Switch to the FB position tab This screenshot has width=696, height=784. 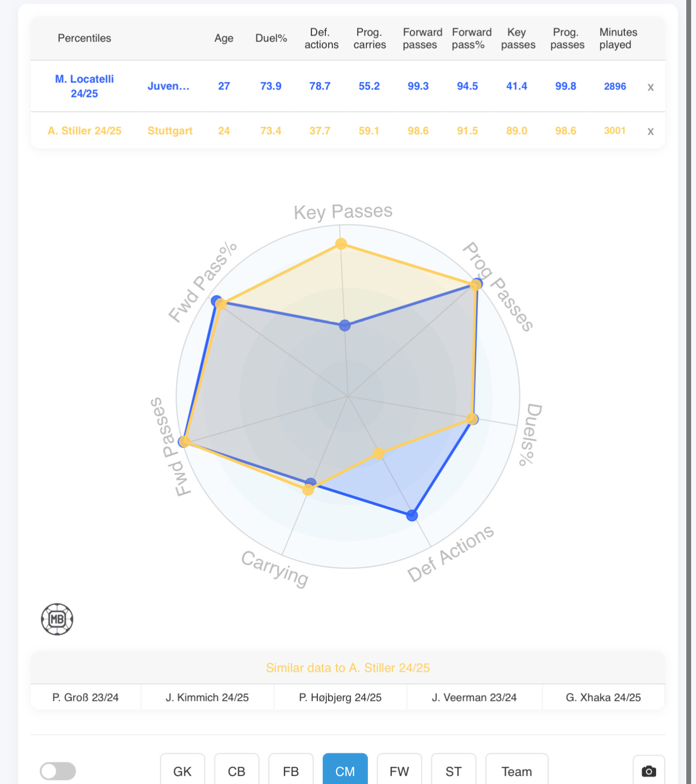coord(291,771)
